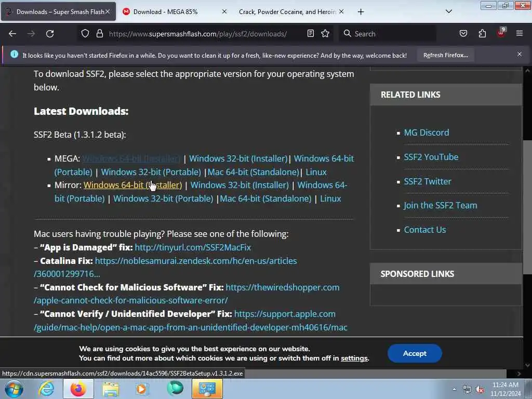This screenshot has width=532, height=399.
Task: Launch Internet Explorer from taskbar
Action: (x=46, y=389)
